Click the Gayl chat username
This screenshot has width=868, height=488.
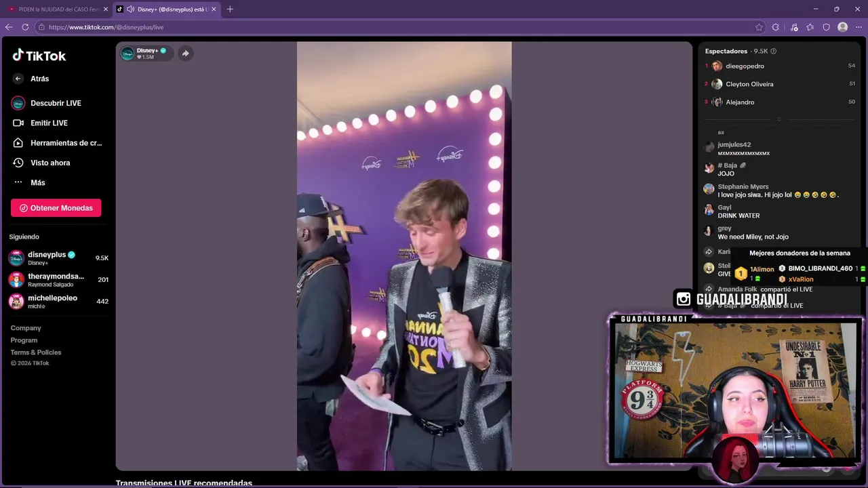(x=724, y=208)
